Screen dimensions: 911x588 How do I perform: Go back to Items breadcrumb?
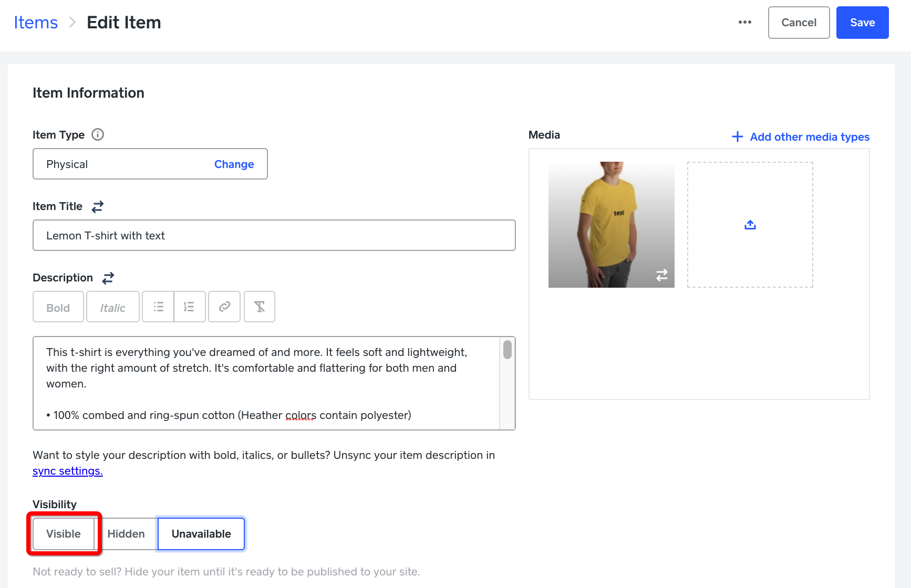[x=36, y=23]
